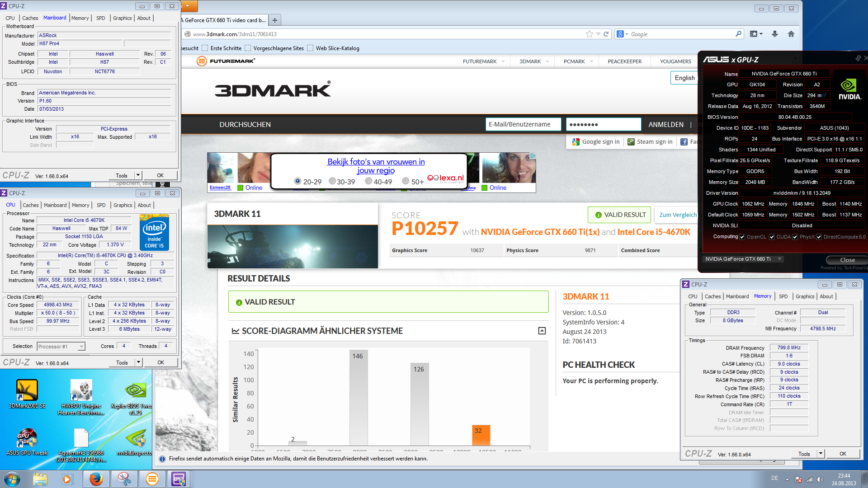Click the search magnifier in the Google box
This screenshot has height=488, width=868.
pos(738,34)
